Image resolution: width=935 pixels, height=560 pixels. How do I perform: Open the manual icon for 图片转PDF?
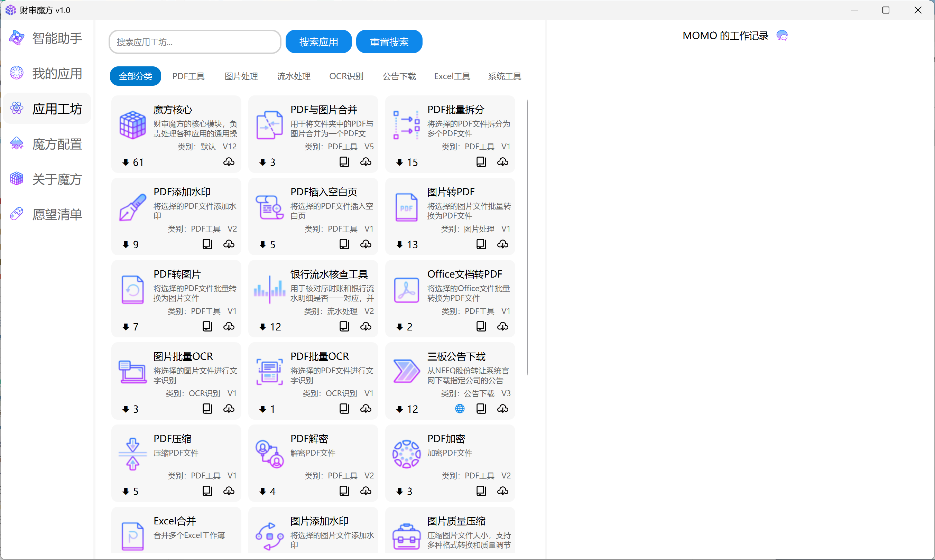pos(481,244)
